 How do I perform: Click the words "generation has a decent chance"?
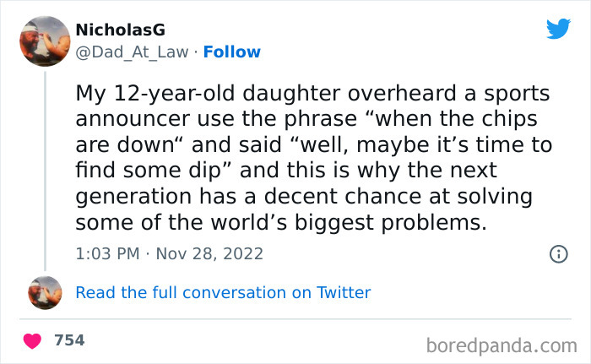[x=220, y=197]
